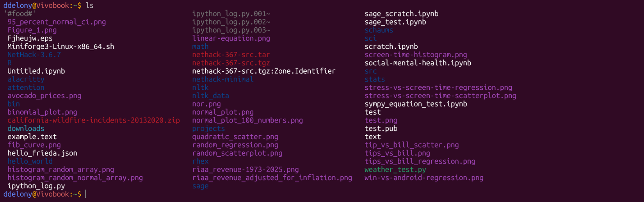Click Figure_1.png file name

point(32,30)
